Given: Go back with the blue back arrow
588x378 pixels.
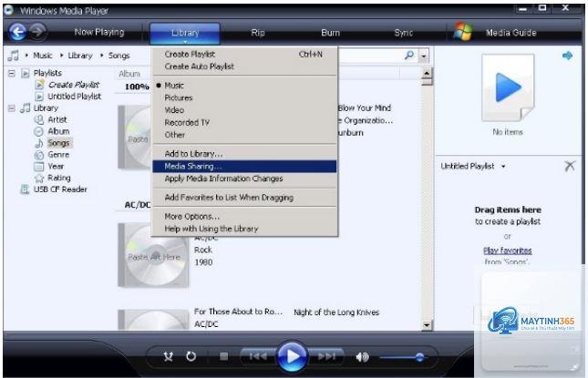Looking at the screenshot, I should coord(17,32).
